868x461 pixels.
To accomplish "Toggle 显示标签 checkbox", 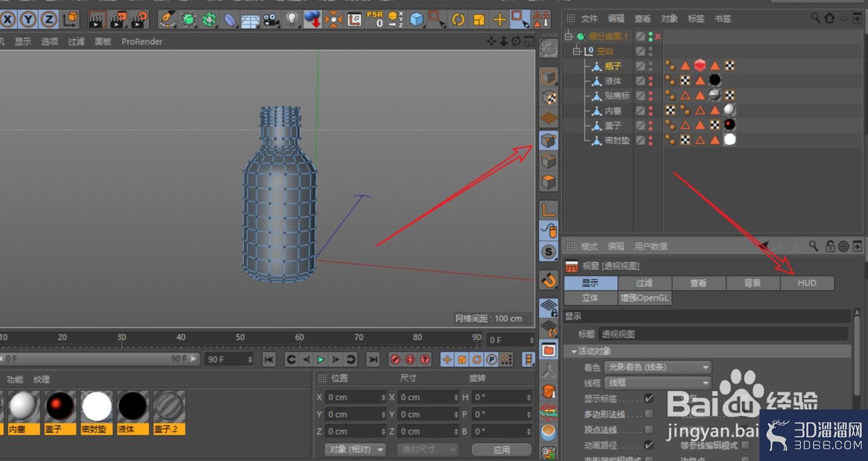I will (x=649, y=399).
